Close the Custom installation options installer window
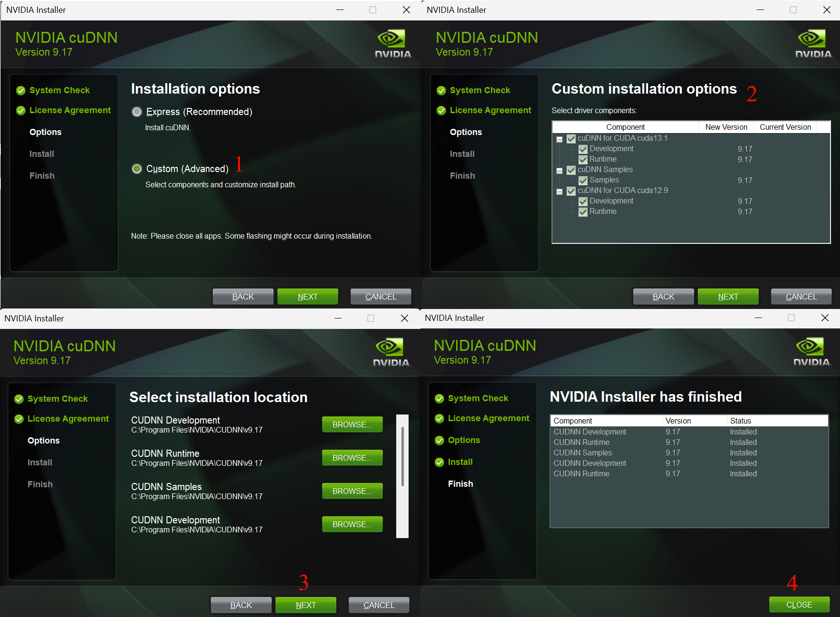This screenshot has height=617, width=840. [x=827, y=10]
